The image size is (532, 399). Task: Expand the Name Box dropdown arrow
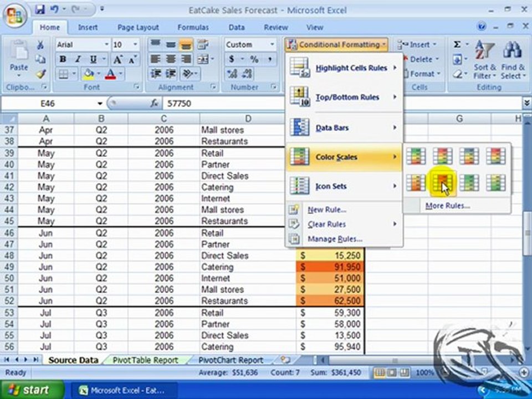point(100,104)
